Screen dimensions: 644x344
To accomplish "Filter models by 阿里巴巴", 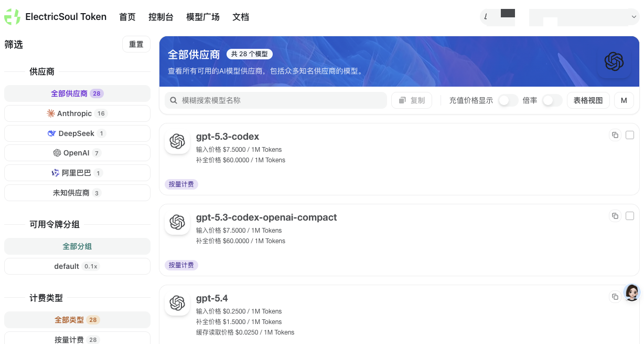I will coord(77,173).
